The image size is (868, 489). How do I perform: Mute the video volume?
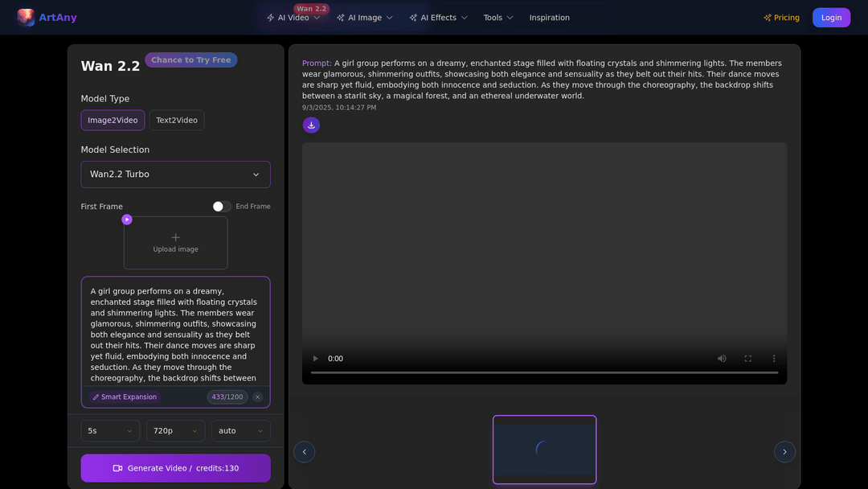click(x=722, y=359)
